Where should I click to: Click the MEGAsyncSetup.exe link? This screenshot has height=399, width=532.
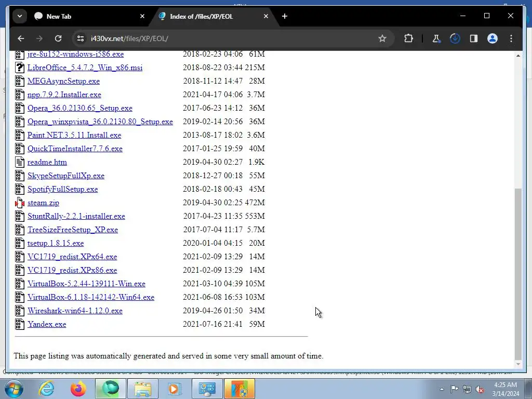click(63, 81)
